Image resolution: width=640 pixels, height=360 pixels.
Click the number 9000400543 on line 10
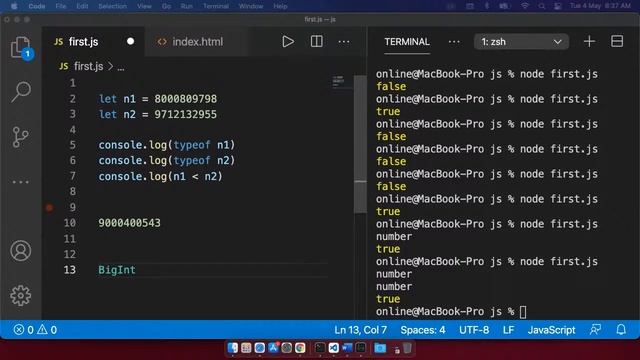(x=129, y=223)
